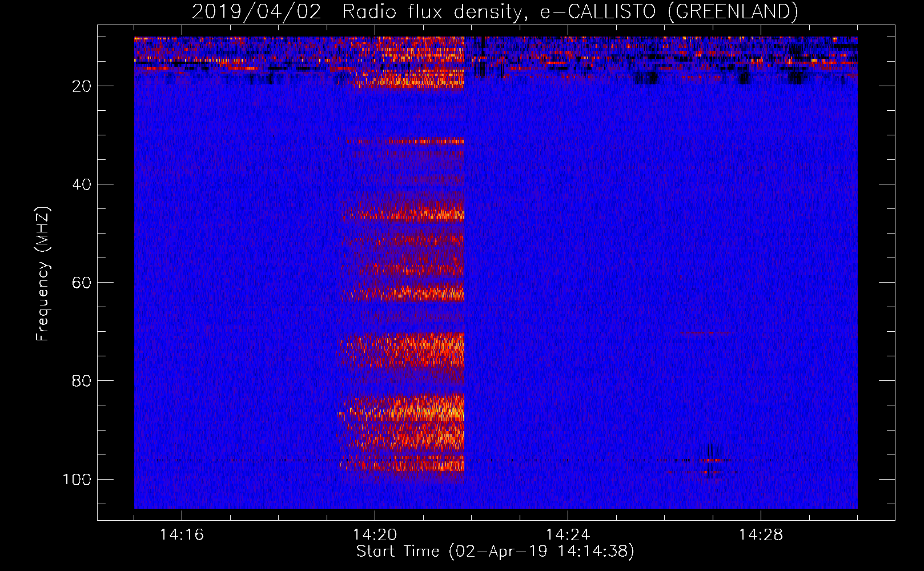Click the 60 MHz frequency tick label
Viewport: 924px width, 571px height.
pyautogui.click(x=82, y=283)
